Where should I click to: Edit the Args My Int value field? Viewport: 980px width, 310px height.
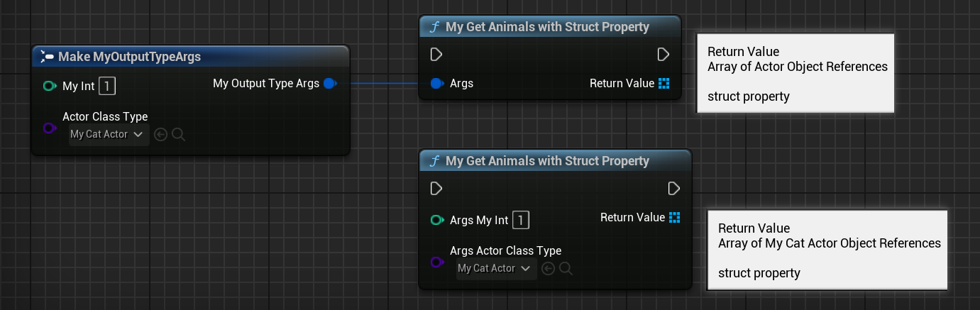(520, 220)
